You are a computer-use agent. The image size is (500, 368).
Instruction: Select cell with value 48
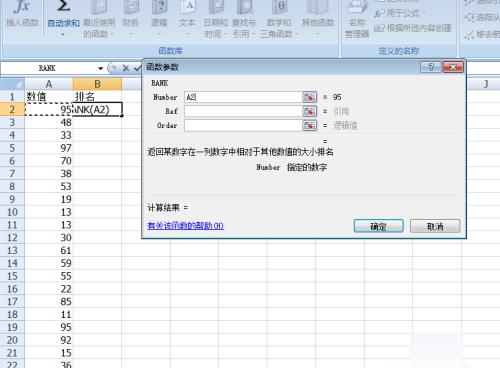click(49, 122)
